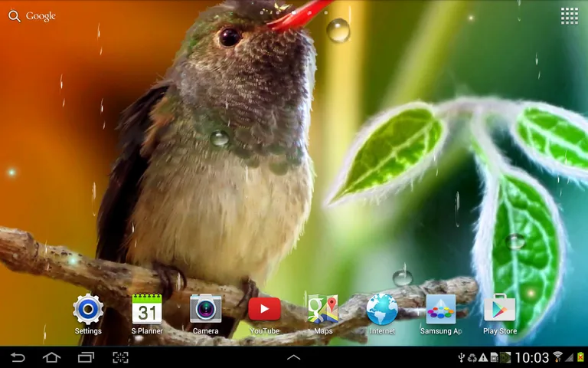Tap the Play Store download notification

click(505, 357)
